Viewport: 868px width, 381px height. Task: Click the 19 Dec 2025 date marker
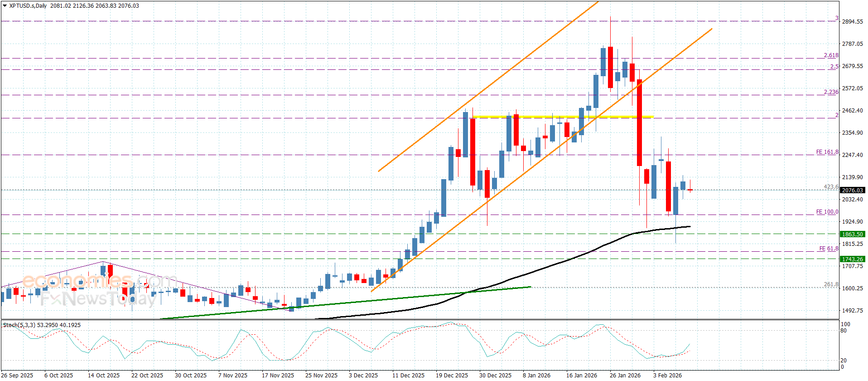click(x=452, y=375)
